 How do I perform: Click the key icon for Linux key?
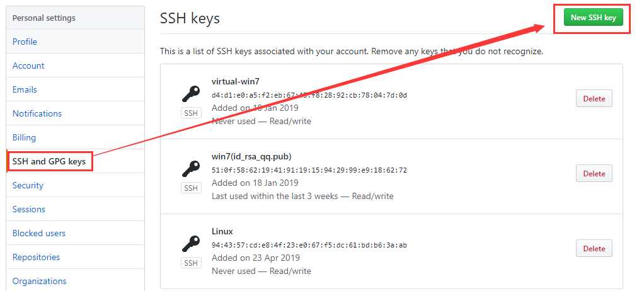(x=191, y=244)
